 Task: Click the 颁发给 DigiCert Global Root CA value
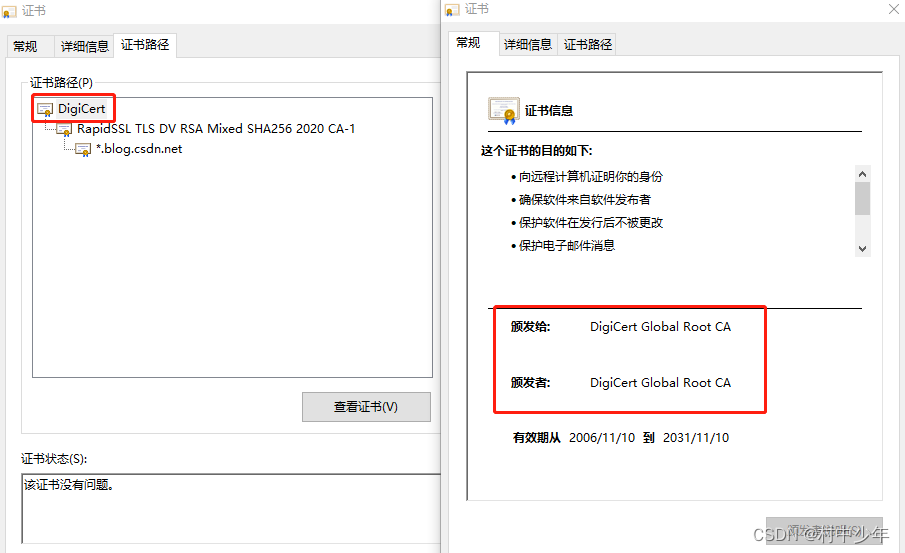coord(660,327)
